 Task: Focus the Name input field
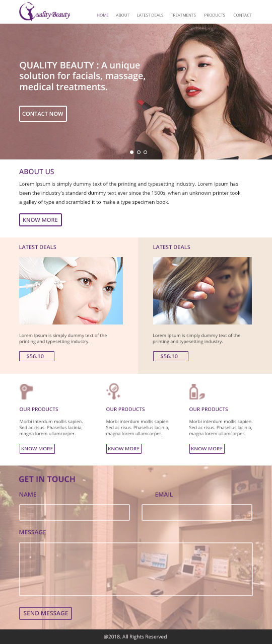pyautogui.click(x=75, y=512)
